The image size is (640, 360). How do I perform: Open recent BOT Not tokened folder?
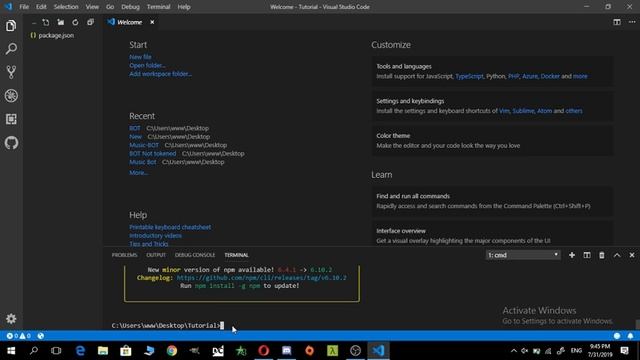(x=153, y=153)
